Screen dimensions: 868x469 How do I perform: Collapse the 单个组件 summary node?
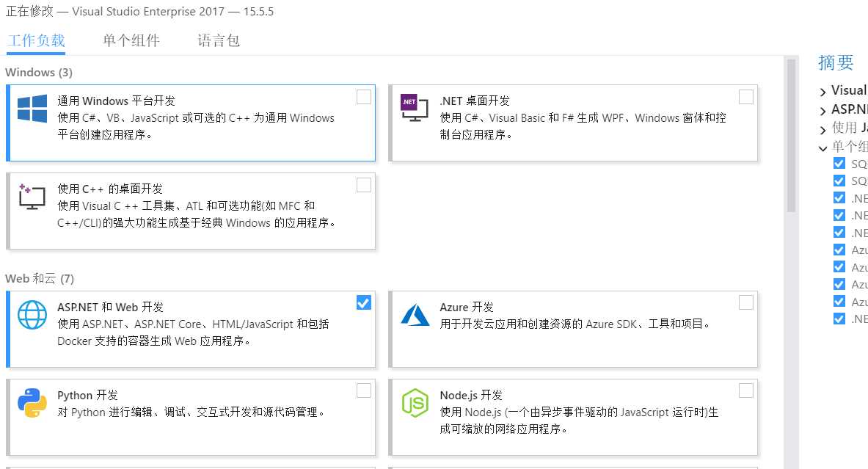(x=823, y=148)
